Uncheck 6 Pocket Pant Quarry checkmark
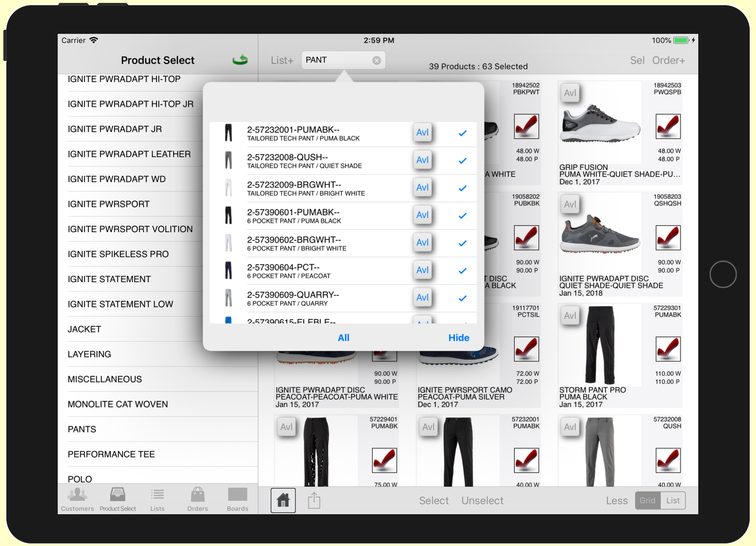Screen dimensions: 756x546 click(x=462, y=298)
